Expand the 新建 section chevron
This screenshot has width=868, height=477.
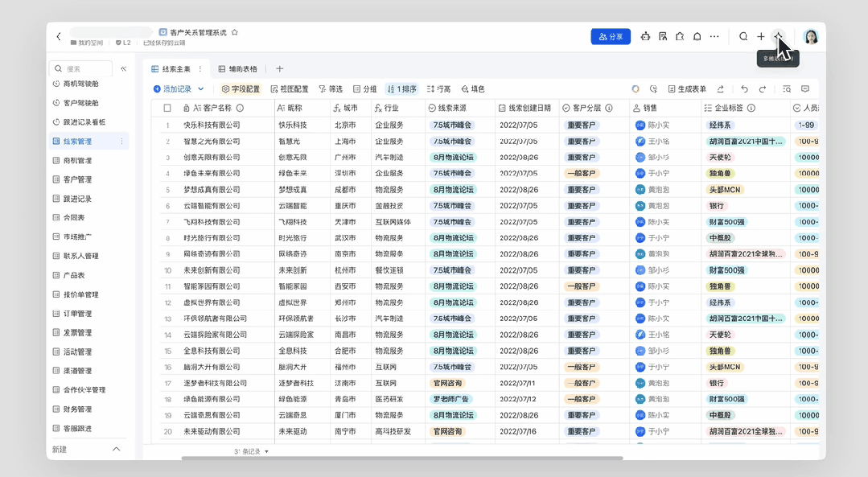[117, 449]
